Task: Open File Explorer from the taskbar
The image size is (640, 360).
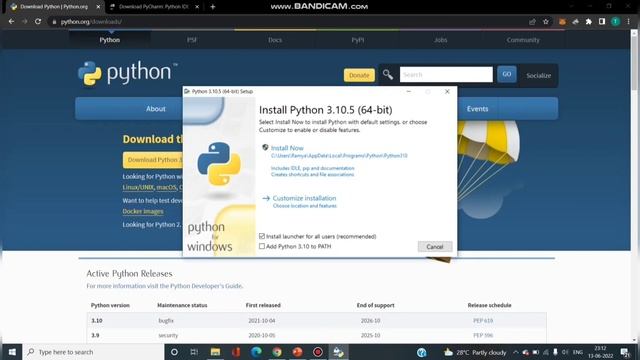Action: tap(215, 352)
